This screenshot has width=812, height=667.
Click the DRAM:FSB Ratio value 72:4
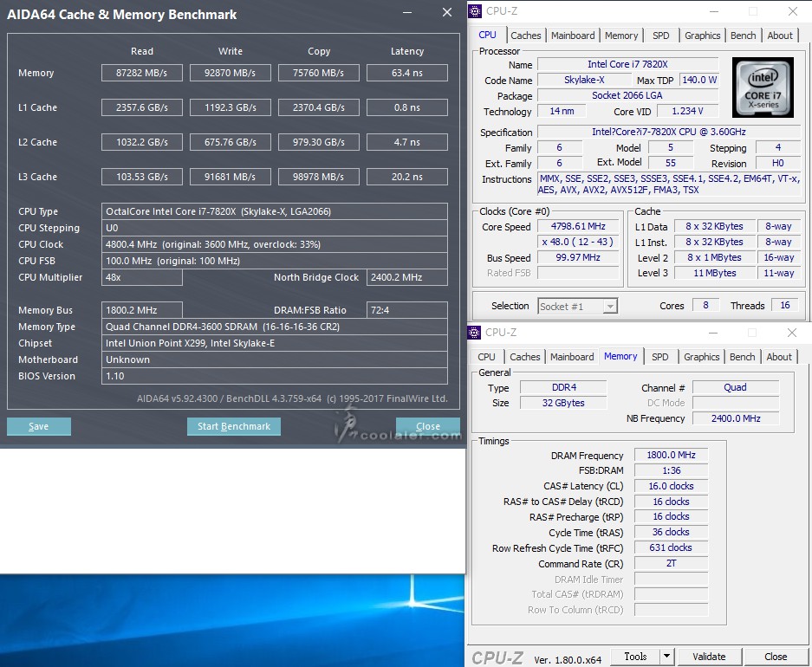pos(407,310)
